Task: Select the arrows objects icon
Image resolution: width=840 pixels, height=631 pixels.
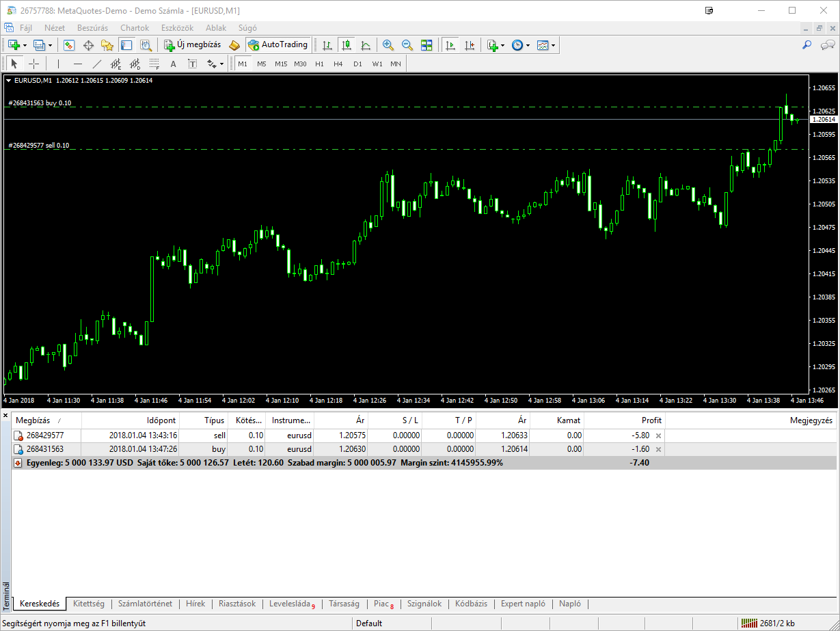Action: (212, 64)
